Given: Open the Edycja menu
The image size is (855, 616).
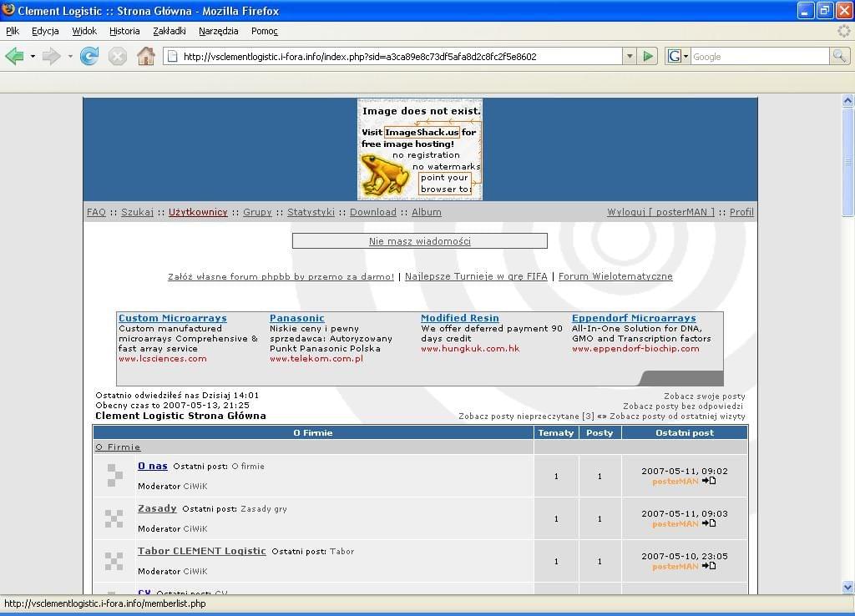Looking at the screenshot, I should 45,31.
